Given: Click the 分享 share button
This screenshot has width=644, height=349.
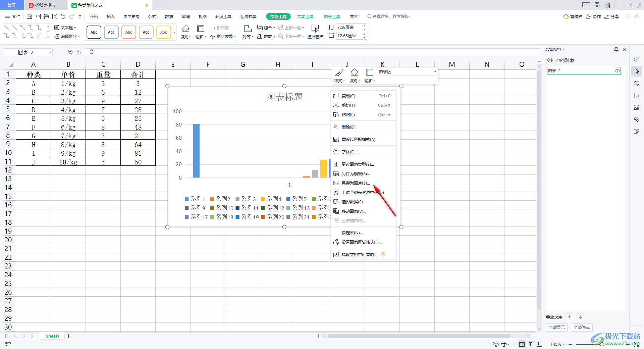Looking at the screenshot, I should point(612,16).
